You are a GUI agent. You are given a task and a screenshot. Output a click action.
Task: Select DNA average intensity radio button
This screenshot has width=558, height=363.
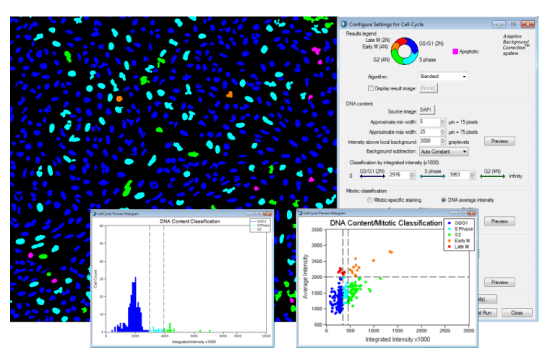click(443, 200)
